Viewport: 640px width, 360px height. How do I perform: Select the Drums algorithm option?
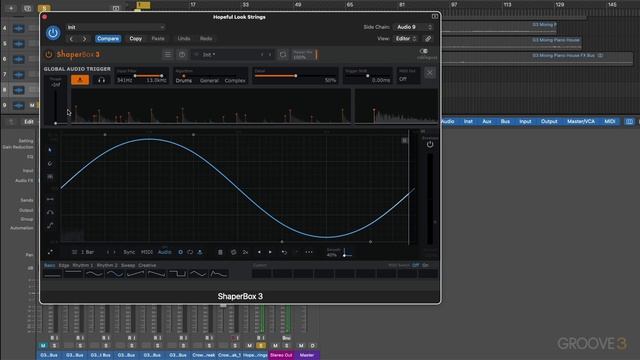tap(184, 81)
